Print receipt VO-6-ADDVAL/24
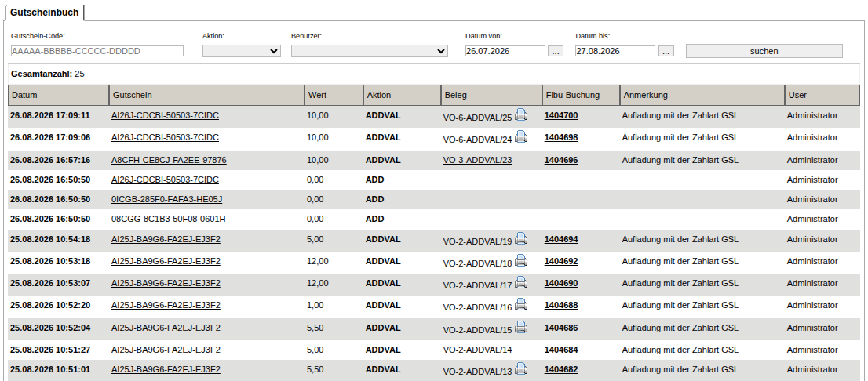The image size is (868, 381). click(x=521, y=136)
